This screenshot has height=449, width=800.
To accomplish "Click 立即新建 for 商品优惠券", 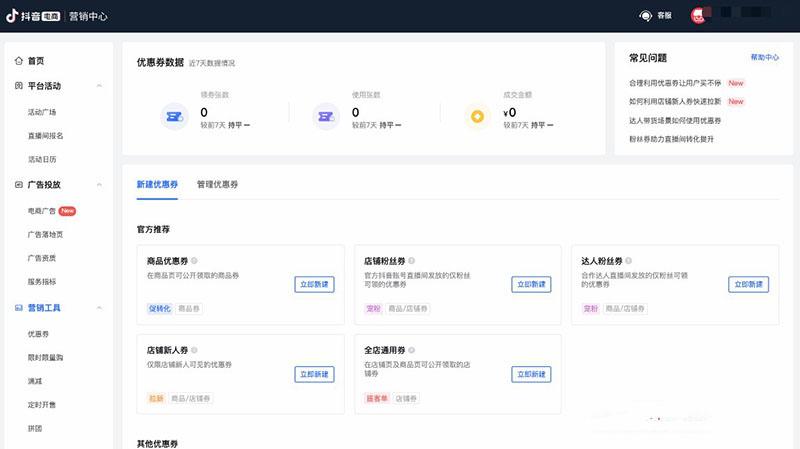I will 314,284.
